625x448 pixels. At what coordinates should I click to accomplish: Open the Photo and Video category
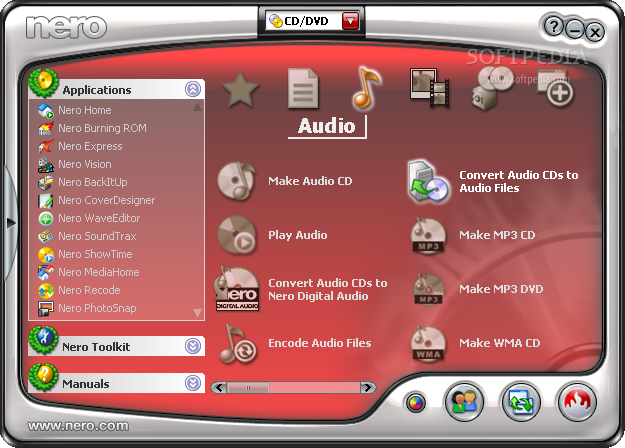(429, 88)
